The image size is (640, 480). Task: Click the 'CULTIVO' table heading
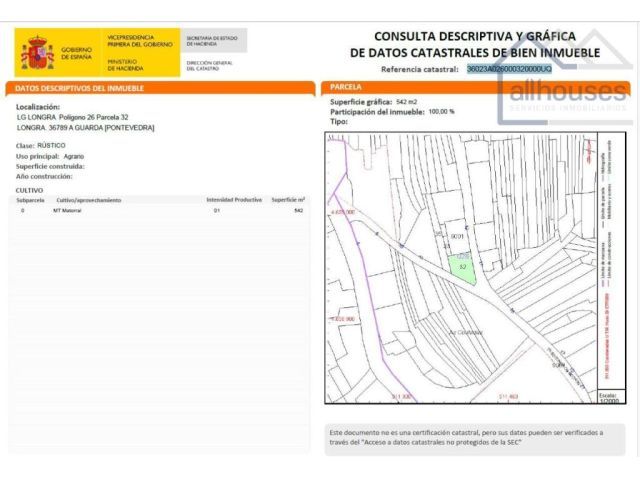pos(29,190)
